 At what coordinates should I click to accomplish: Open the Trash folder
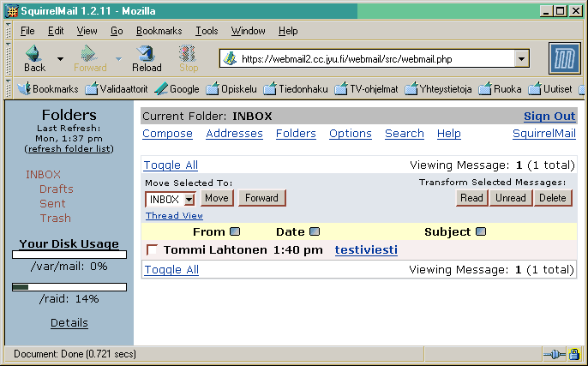pos(55,219)
